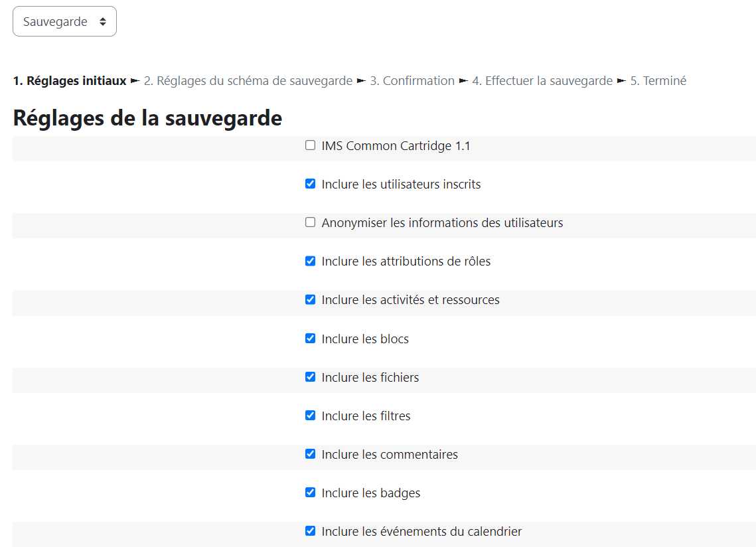Toggle Inclure les badges checkbox
756x551 pixels.
311,492
